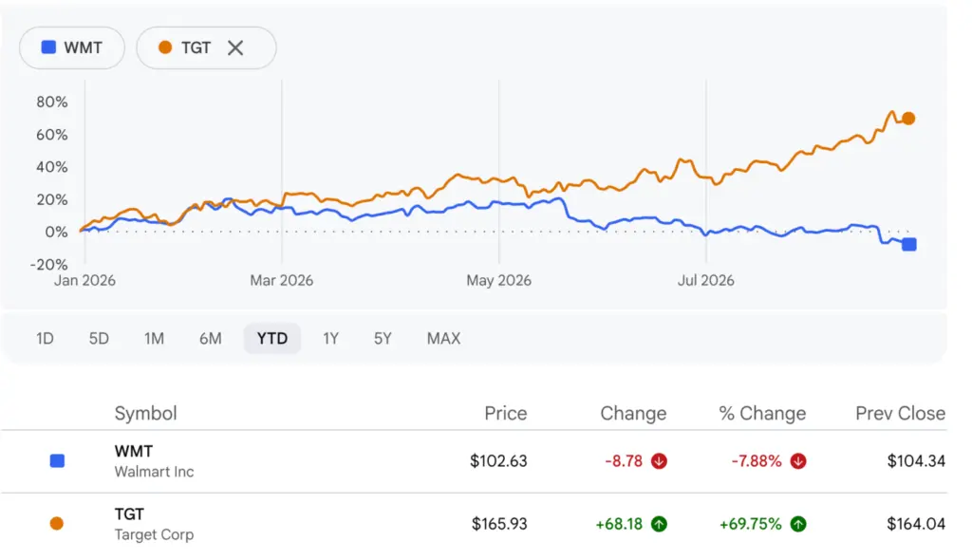Click green up arrow beside +69.75%

pyautogui.click(x=798, y=524)
